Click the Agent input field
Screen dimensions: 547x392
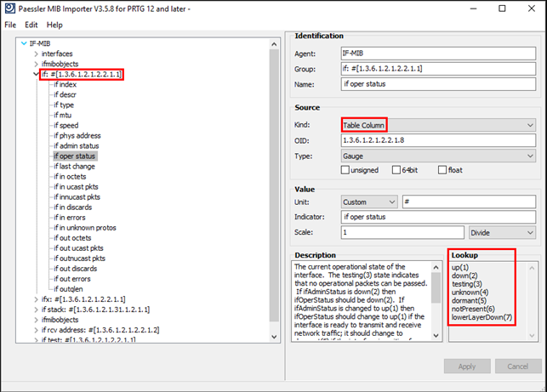[x=438, y=54]
